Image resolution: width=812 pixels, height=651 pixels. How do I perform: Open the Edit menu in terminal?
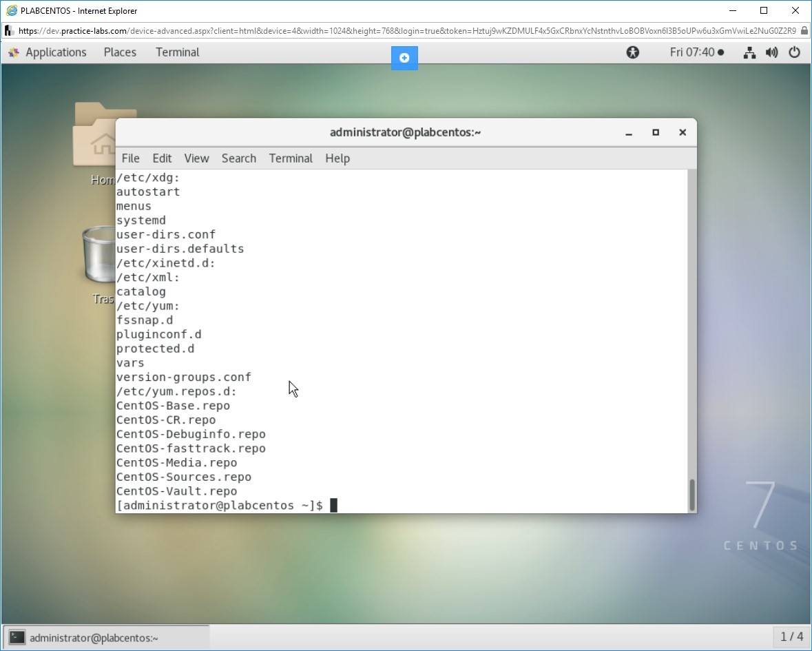click(x=162, y=158)
